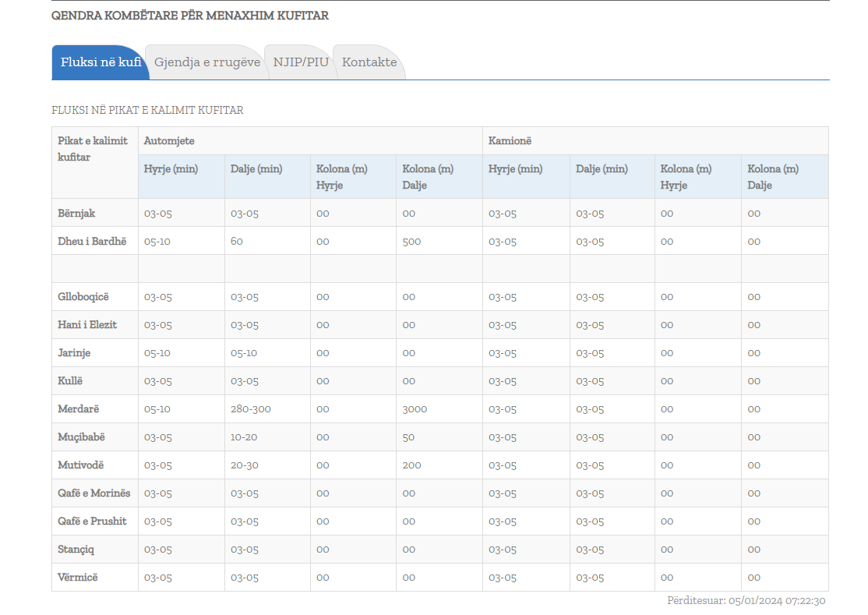Click the 500 column length cell

tap(411, 241)
